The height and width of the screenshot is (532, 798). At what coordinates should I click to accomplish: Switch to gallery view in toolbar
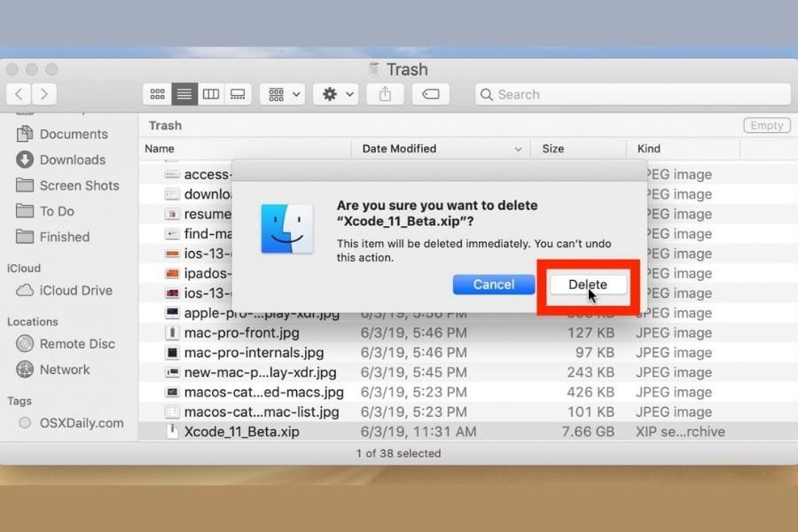click(238, 94)
